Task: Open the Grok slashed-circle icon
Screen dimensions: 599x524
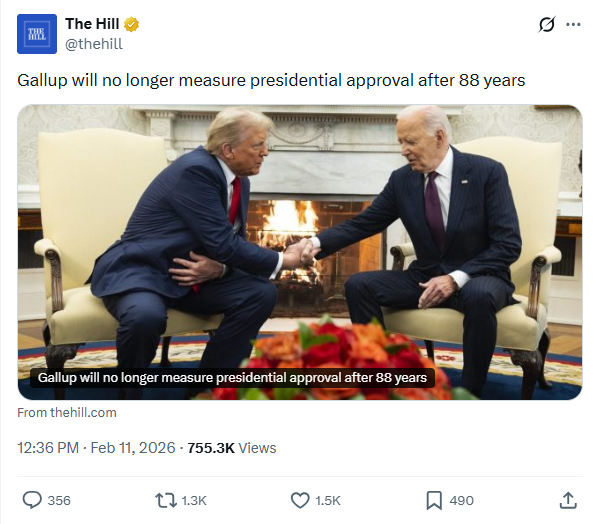Action: click(547, 25)
